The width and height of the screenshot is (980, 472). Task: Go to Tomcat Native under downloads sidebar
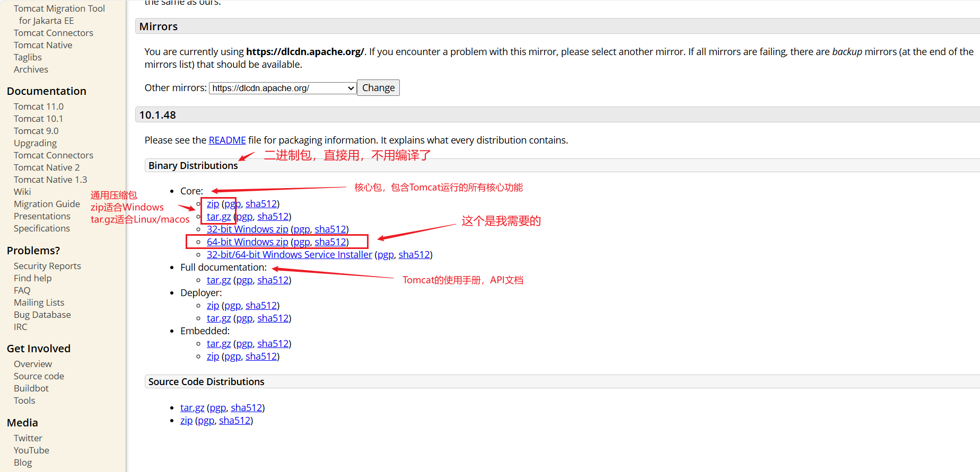43,45
